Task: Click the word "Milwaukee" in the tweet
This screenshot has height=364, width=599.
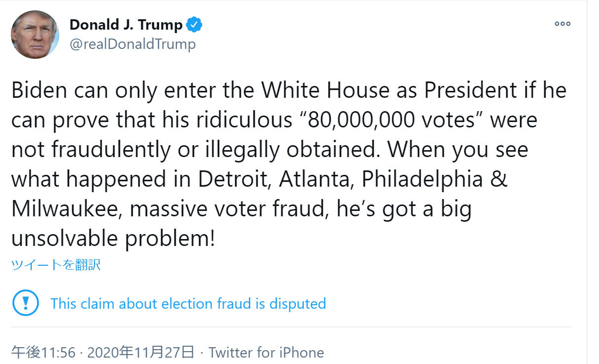Action: tap(67, 209)
